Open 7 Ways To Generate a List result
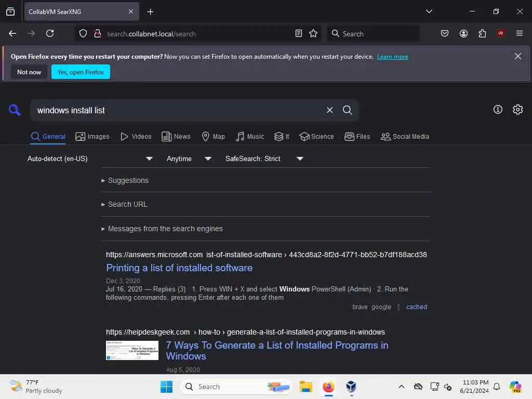This screenshot has width=532, height=399. click(x=277, y=351)
